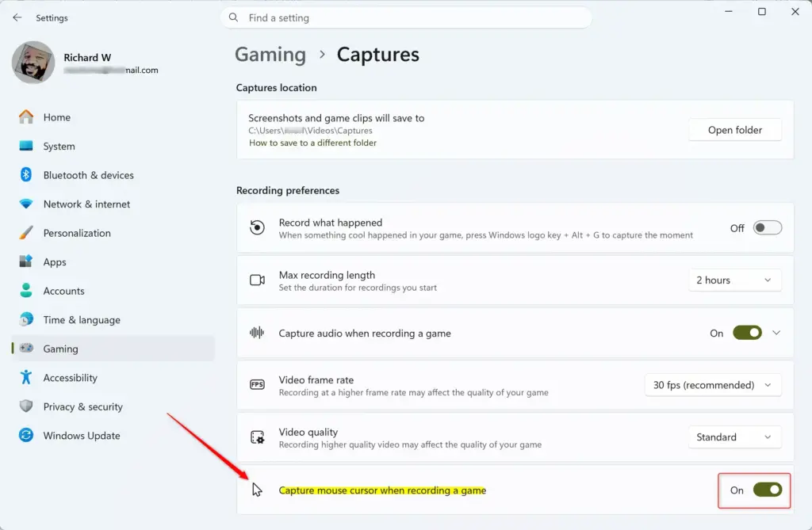
Task: Click the Open folder button
Action: [735, 130]
